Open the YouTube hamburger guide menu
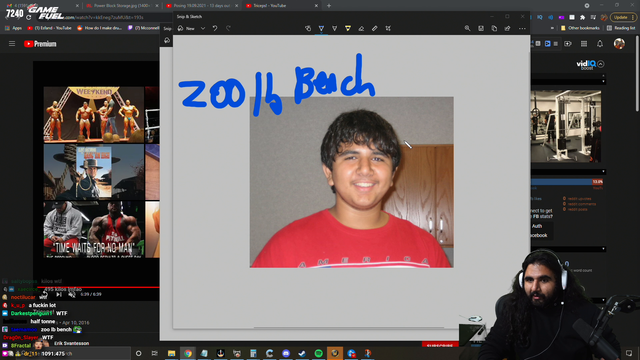Screen dimensions: 640x360 coord(12,44)
